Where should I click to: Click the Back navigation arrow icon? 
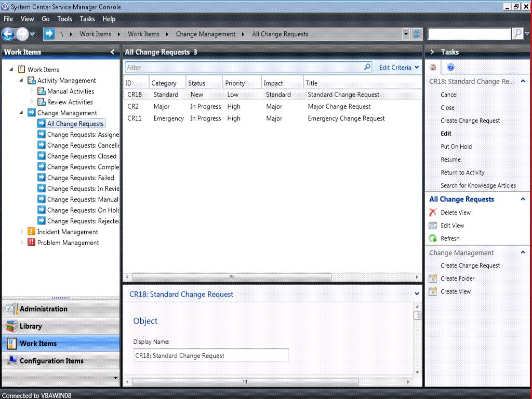pyautogui.click(x=8, y=34)
